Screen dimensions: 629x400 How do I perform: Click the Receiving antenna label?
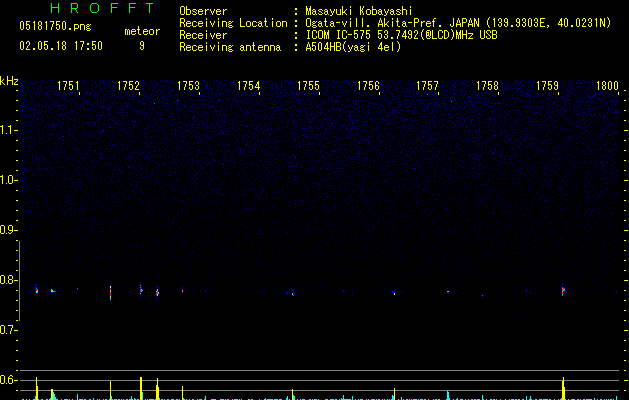tap(230, 47)
